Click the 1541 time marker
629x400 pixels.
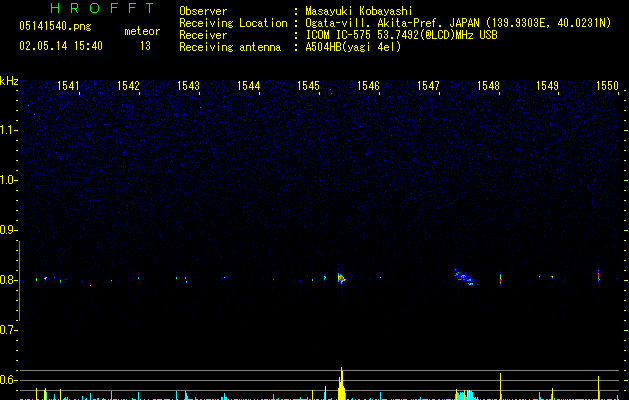[x=68, y=86]
